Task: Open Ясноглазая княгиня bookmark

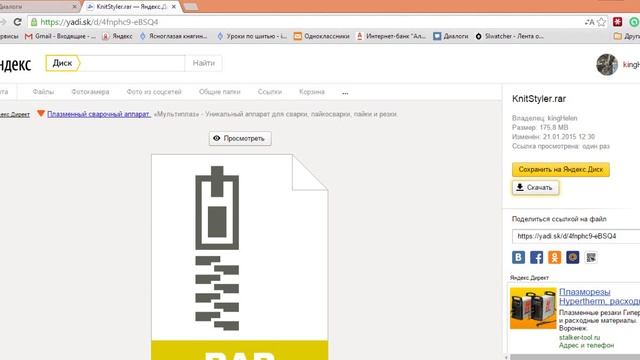Action: [x=173, y=36]
